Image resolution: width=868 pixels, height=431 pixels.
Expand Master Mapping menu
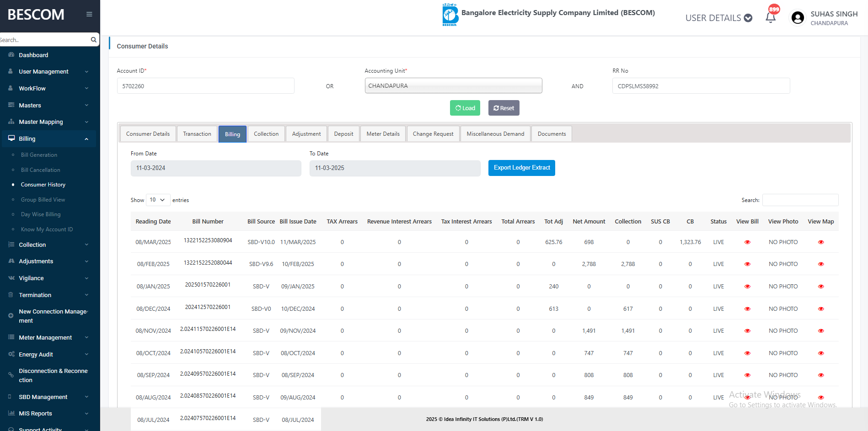pos(50,122)
